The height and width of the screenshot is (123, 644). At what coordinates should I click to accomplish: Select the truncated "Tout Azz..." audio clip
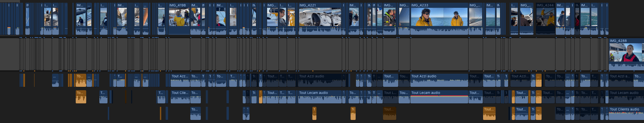coord(180,80)
